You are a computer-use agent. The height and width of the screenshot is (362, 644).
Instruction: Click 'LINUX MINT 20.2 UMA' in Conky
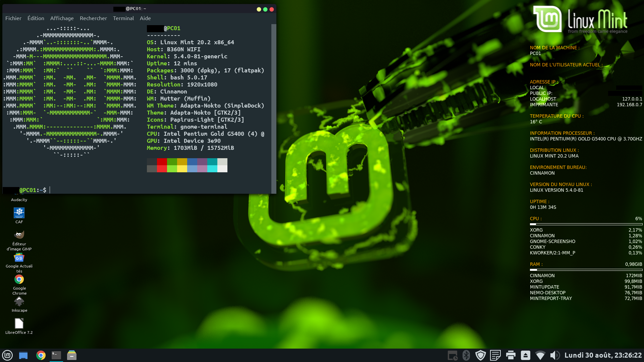coord(554,156)
